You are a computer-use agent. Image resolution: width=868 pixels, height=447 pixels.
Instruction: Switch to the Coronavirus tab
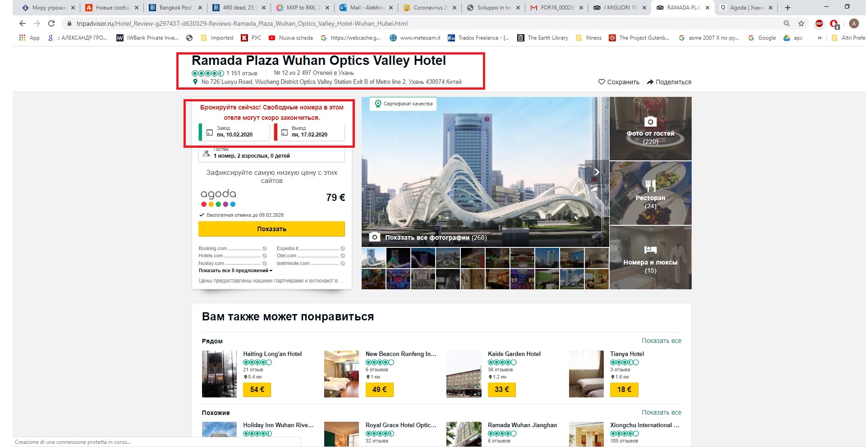[430, 8]
